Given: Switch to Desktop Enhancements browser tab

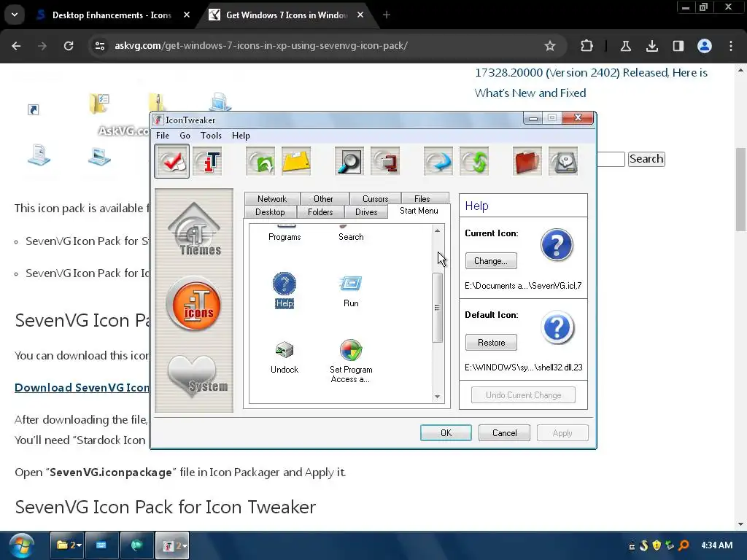Looking at the screenshot, I should click(112, 15).
